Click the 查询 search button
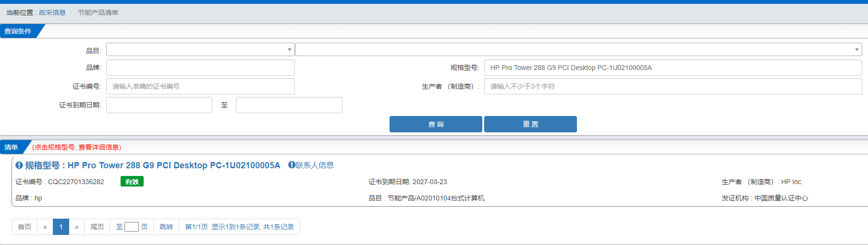The height and width of the screenshot is (245, 868). [436, 124]
